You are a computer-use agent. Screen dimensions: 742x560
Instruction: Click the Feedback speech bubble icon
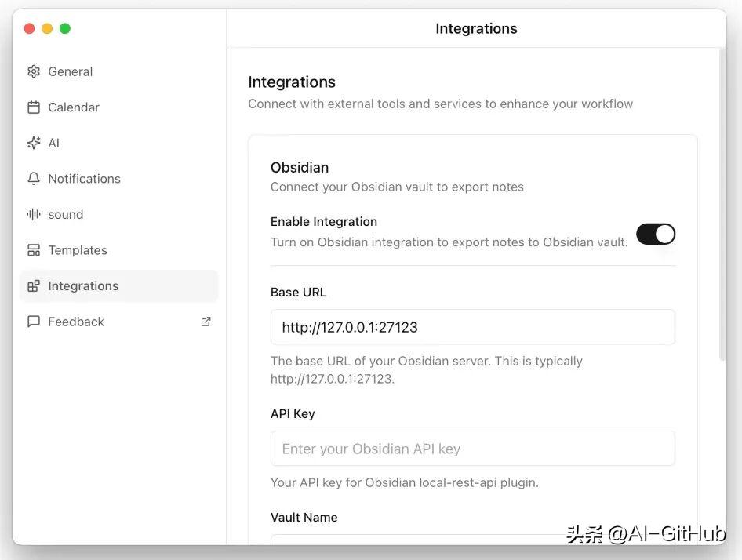tap(34, 322)
